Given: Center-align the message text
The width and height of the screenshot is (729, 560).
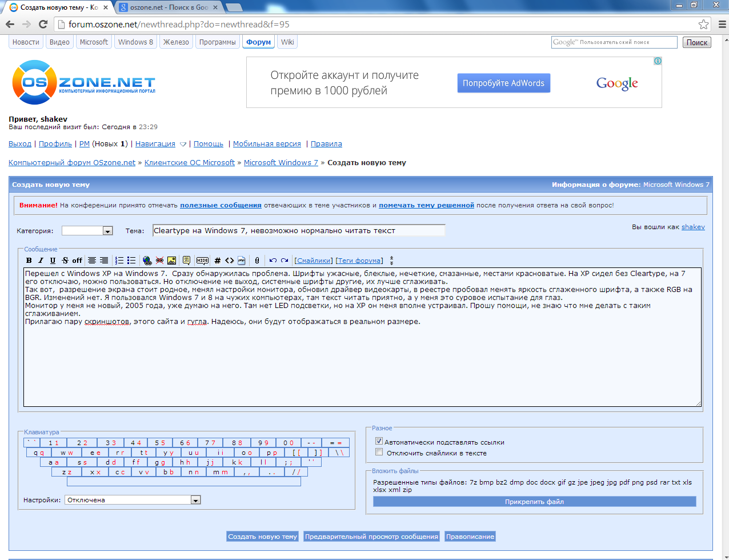Looking at the screenshot, I should pyautogui.click(x=91, y=261).
